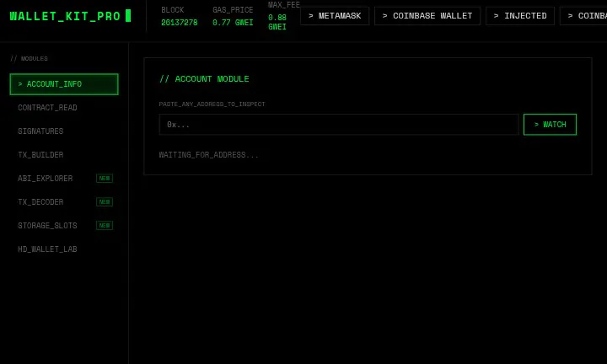Open the SIGNATURES module
This screenshot has width=607, height=364.
click(64, 131)
